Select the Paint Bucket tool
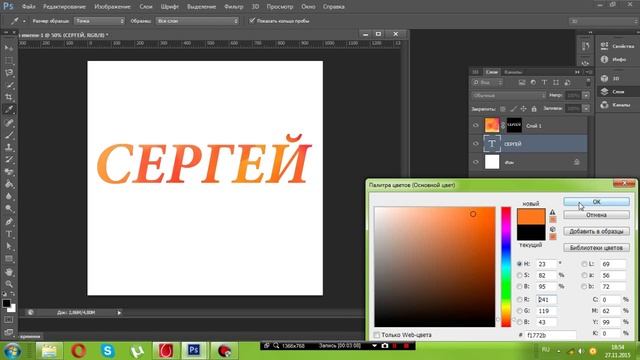The width and height of the screenshot is (640, 360). coord(9,184)
